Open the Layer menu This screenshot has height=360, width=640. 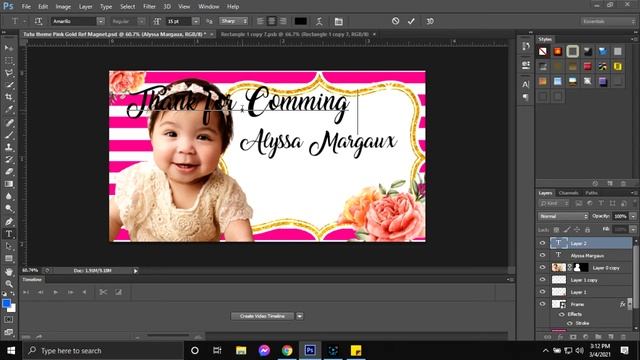(x=85, y=7)
